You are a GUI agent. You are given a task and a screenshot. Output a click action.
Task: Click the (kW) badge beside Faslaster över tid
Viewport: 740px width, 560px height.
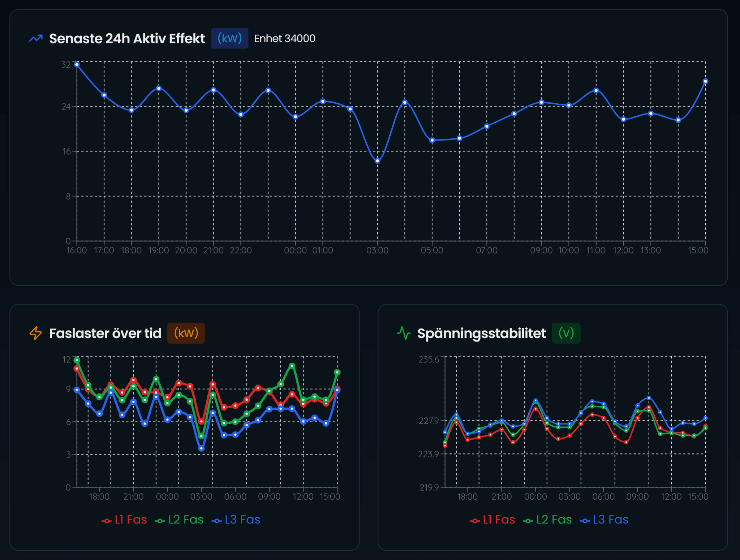(x=186, y=333)
